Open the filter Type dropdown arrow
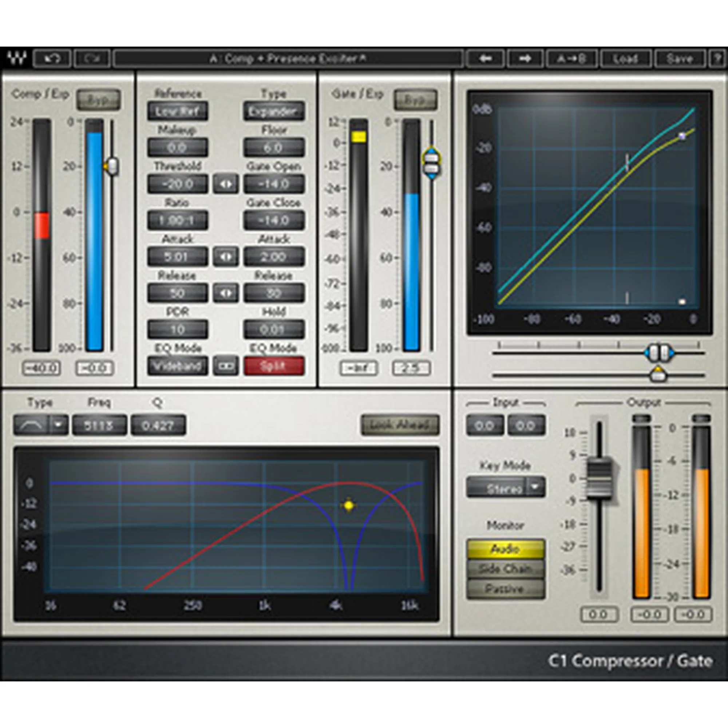The height and width of the screenshot is (728, 728). click(58, 425)
